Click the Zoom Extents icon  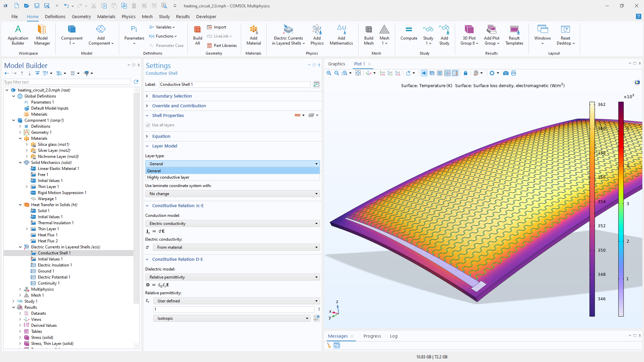pos(358,73)
